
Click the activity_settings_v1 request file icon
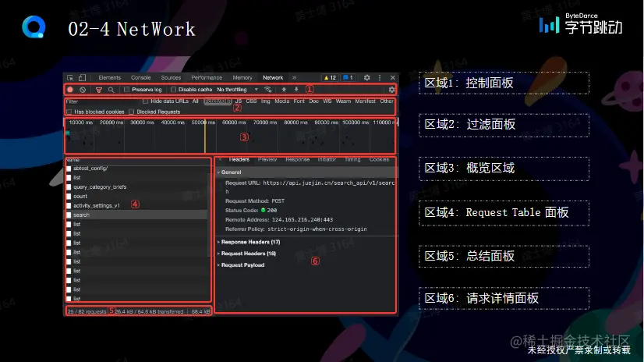(69, 206)
